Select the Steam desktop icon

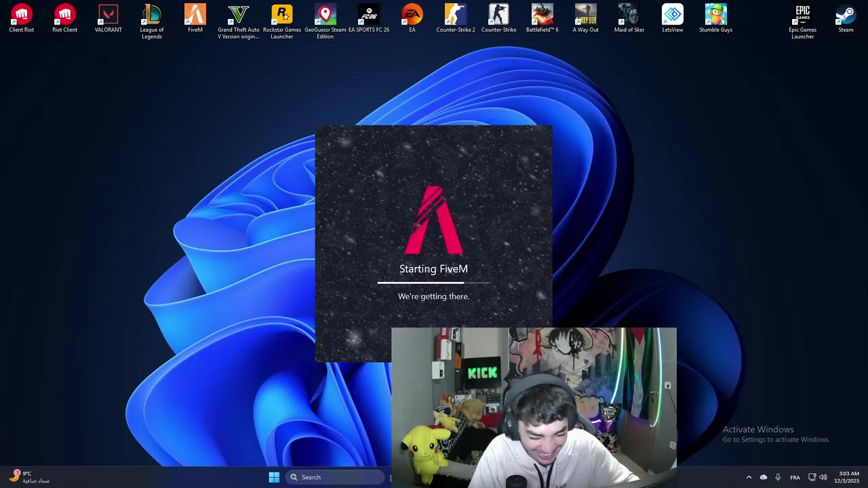[846, 19]
